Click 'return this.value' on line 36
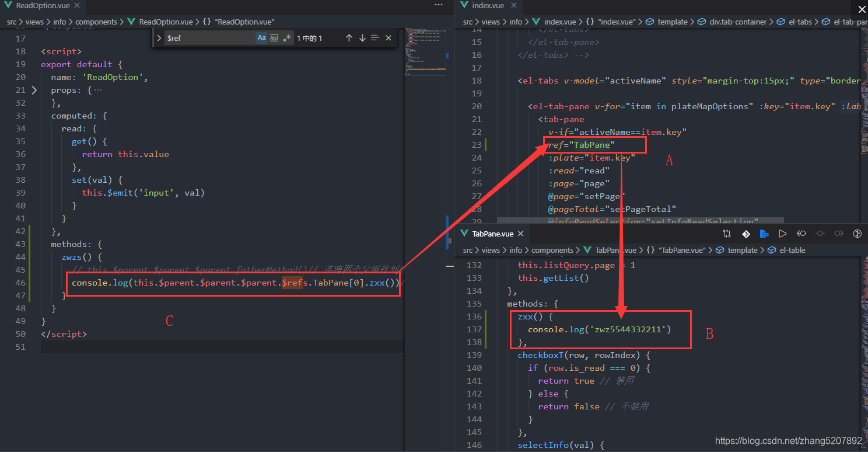The height and width of the screenshot is (452, 868). (x=125, y=154)
